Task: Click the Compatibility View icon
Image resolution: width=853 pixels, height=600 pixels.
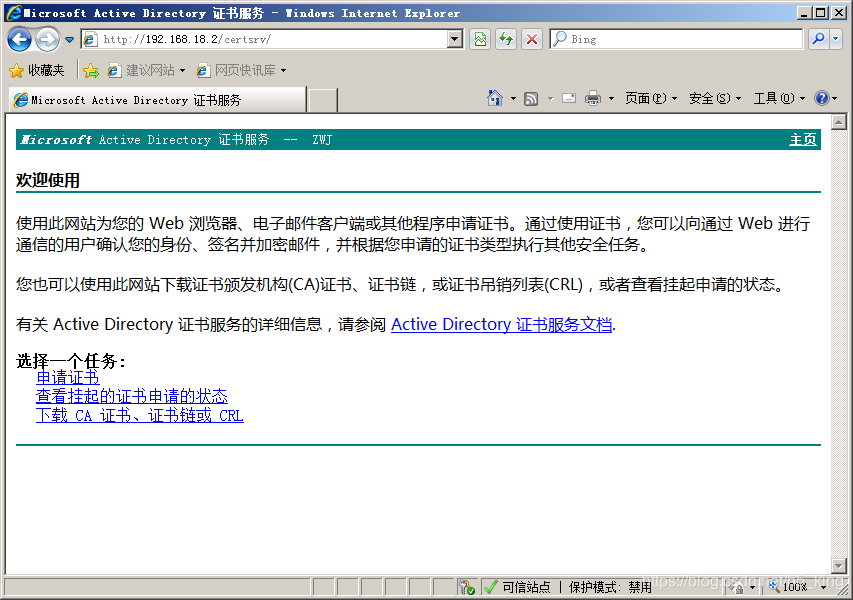Action: [480, 39]
